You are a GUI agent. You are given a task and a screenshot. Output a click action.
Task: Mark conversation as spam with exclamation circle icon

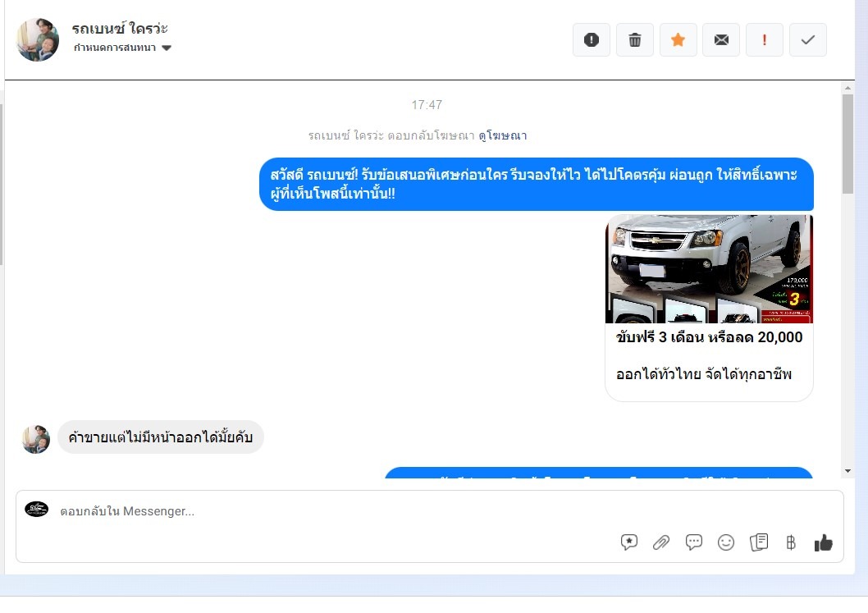click(x=592, y=40)
